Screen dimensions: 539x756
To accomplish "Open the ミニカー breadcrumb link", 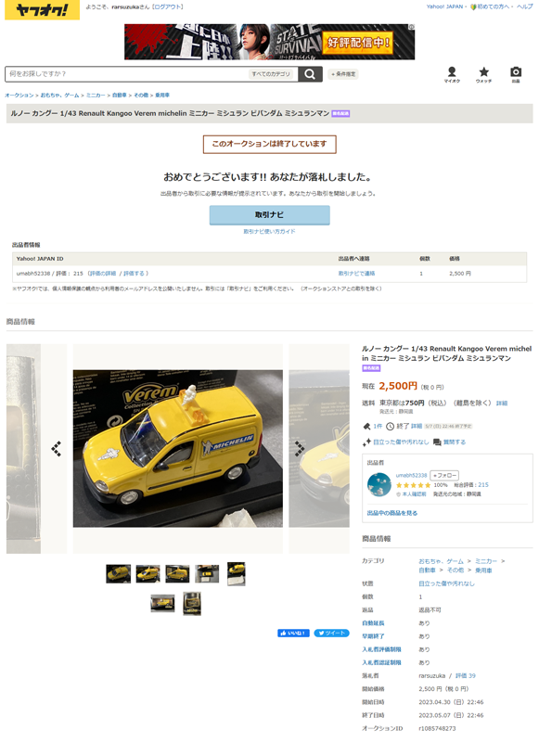I will [96, 96].
